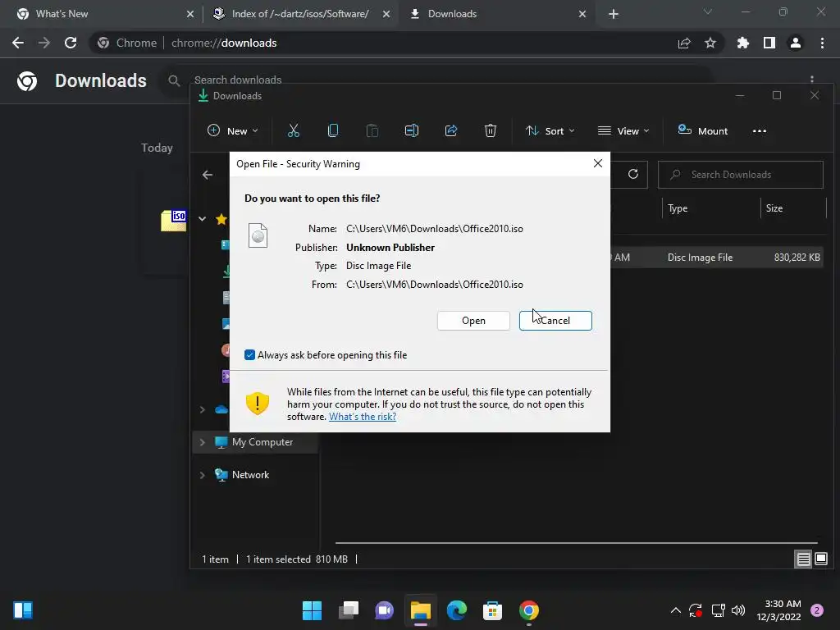Click the Search Downloads field in Explorer
840x630 pixels.
point(741,175)
